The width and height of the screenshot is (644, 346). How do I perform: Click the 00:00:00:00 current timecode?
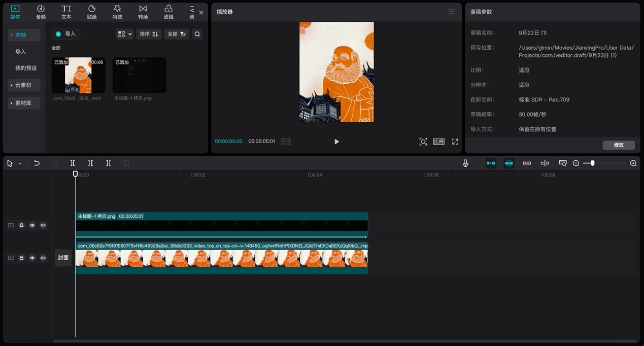pos(228,142)
